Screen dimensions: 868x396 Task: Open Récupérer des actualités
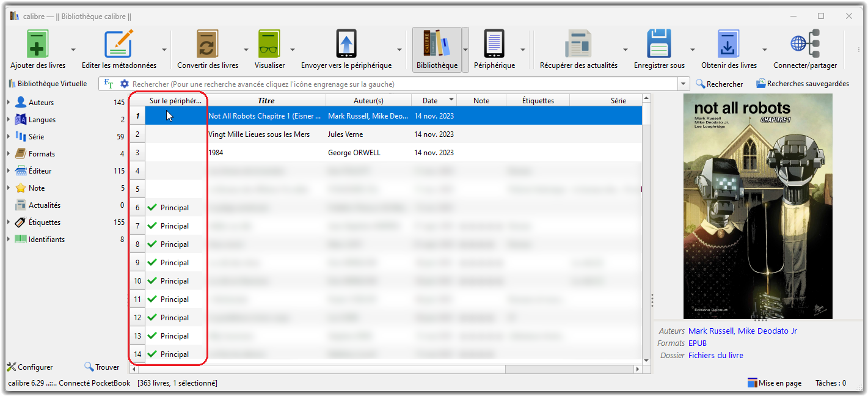click(578, 45)
